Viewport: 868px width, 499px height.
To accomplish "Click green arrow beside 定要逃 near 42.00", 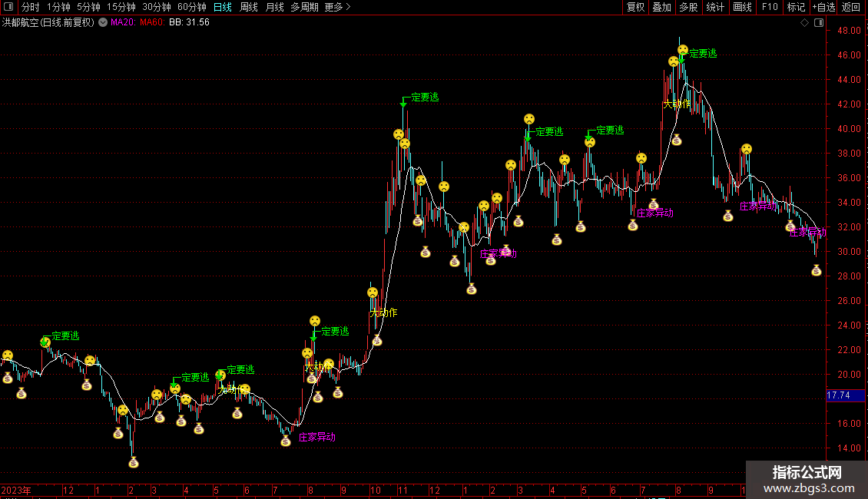I will pyautogui.click(x=403, y=101).
